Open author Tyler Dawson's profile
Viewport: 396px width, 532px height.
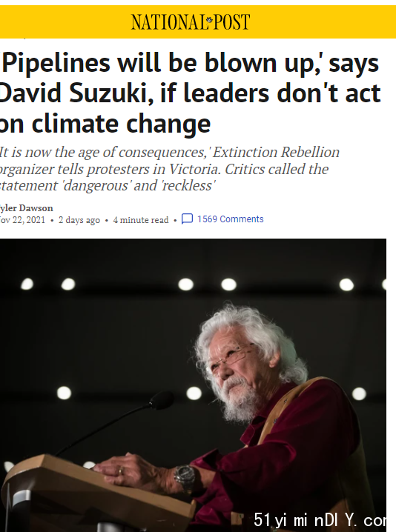tap(26, 207)
